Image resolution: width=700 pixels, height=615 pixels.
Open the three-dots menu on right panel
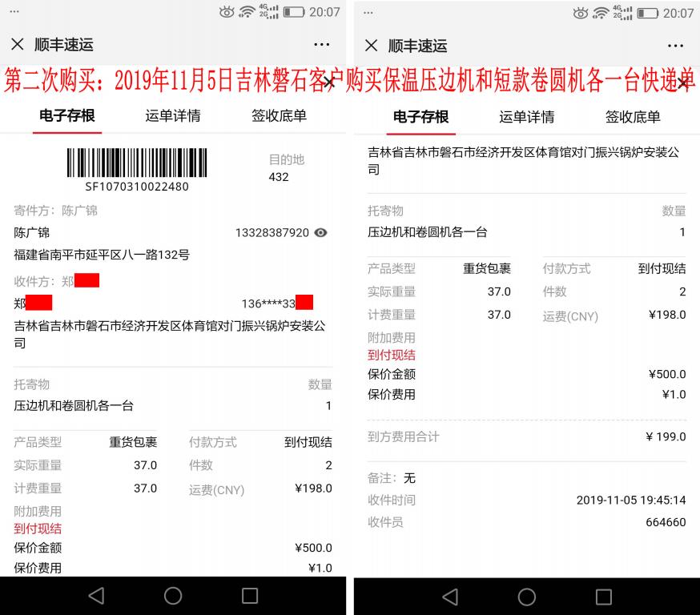click(x=675, y=46)
